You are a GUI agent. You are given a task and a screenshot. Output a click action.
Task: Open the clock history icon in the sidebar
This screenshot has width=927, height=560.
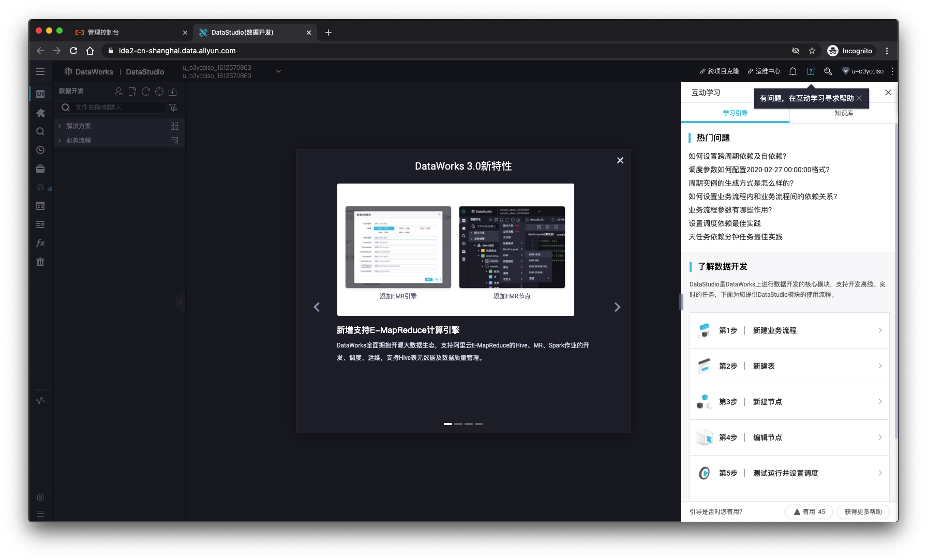tap(40, 150)
